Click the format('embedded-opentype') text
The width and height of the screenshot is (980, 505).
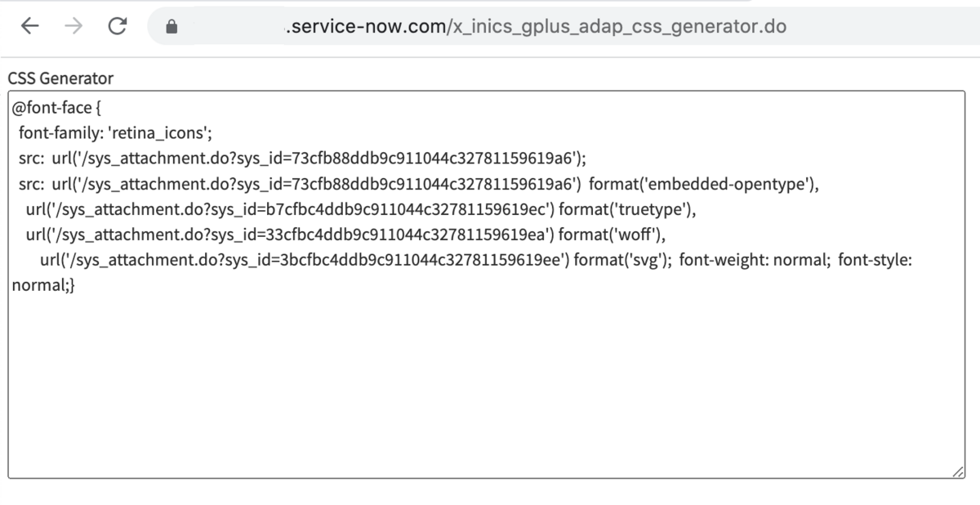pyautogui.click(x=703, y=183)
